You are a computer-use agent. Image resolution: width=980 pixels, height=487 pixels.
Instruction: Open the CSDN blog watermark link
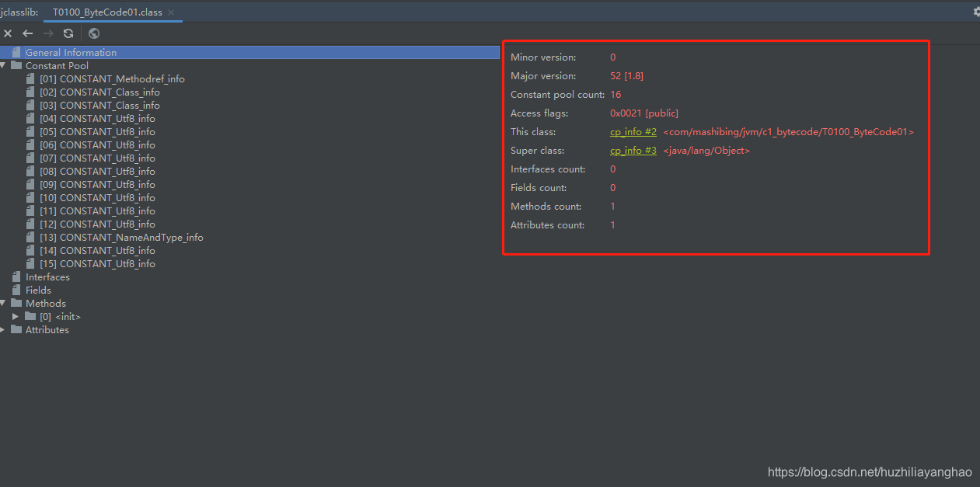point(869,471)
